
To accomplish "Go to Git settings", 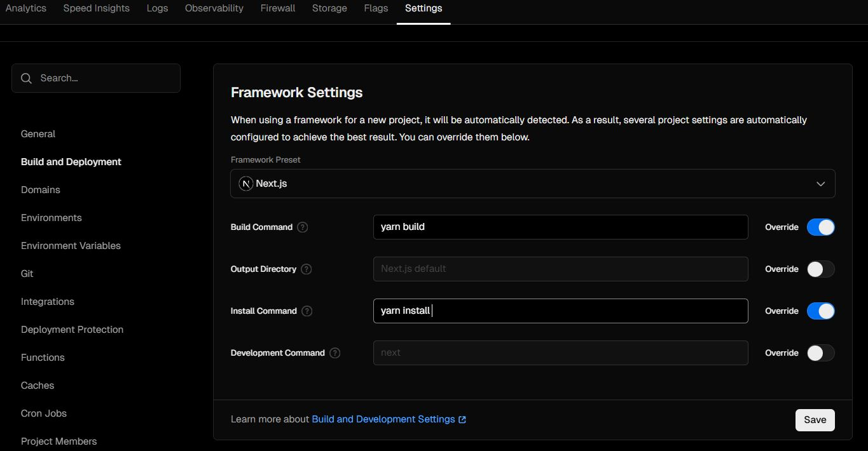I will 27,274.
